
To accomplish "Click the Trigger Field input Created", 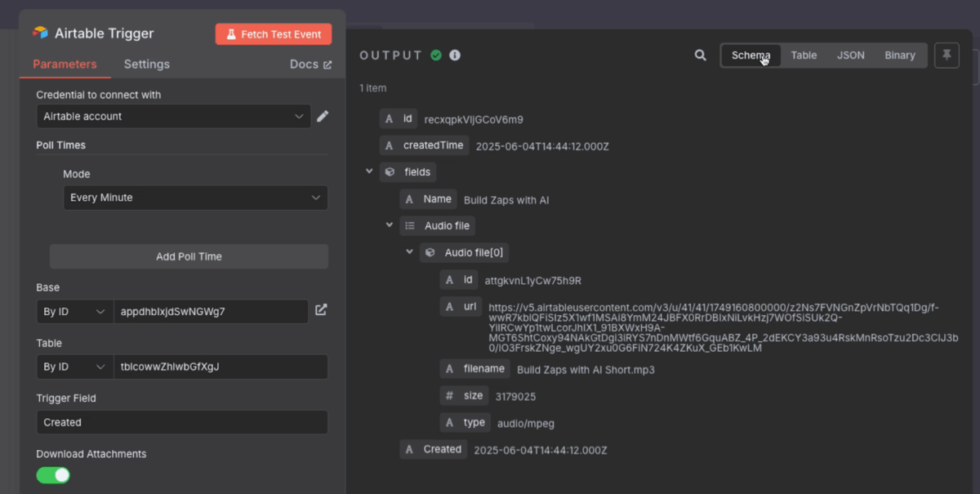I will coord(182,422).
